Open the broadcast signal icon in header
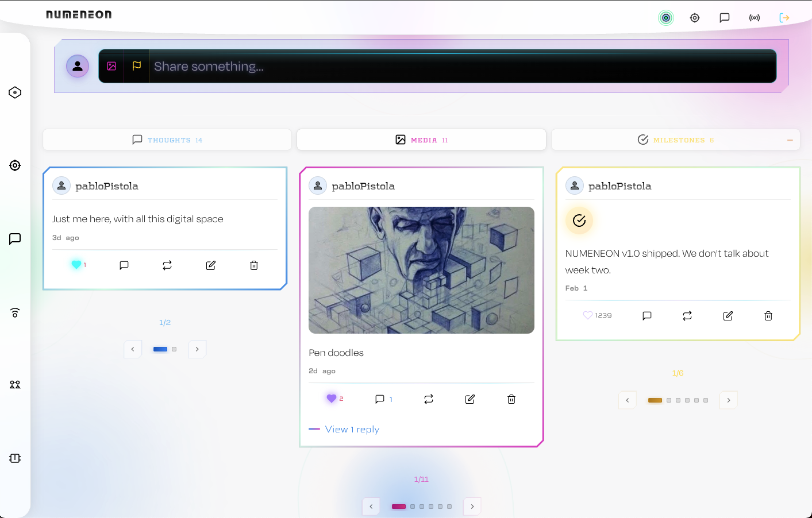The width and height of the screenshot is (812, 518). (x=754, y=18)
